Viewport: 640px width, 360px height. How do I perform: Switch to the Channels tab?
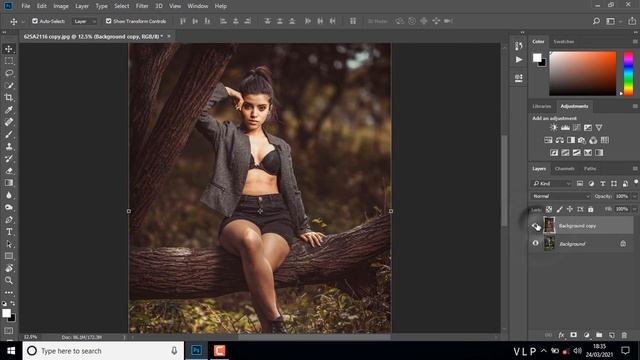565,169
